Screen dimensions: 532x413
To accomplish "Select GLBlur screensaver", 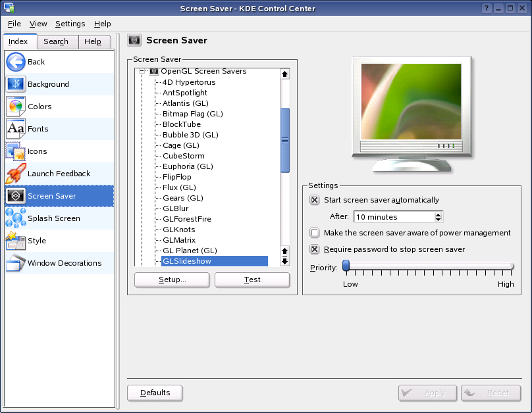I will click(x=175, y=208).
